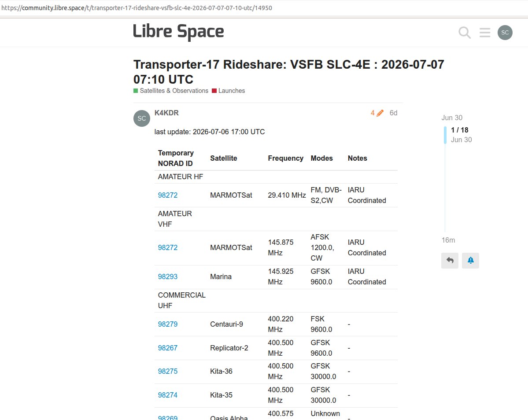Viewport: 528px width, 420px height.
Task: Click the Libre Space logo
Action: 178,32
